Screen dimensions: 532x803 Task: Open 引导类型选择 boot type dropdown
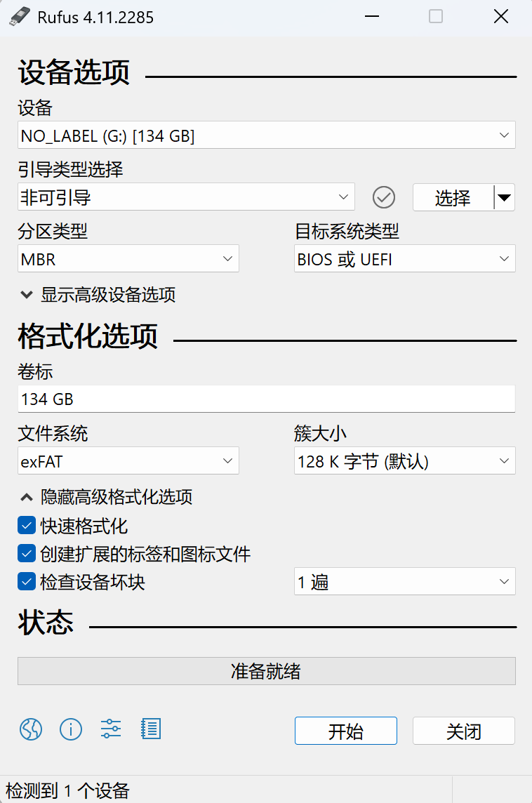click(x=187, y=197)
